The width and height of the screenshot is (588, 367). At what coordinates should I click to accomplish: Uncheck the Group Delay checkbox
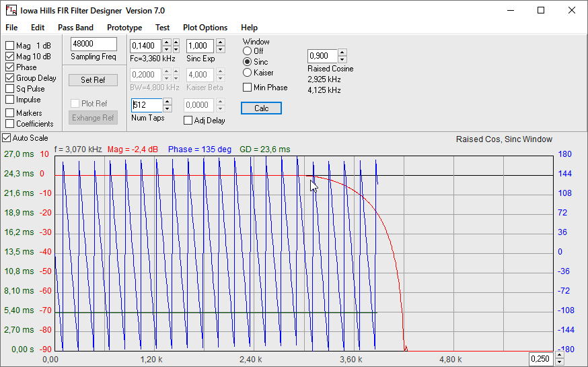click(10, 78)
